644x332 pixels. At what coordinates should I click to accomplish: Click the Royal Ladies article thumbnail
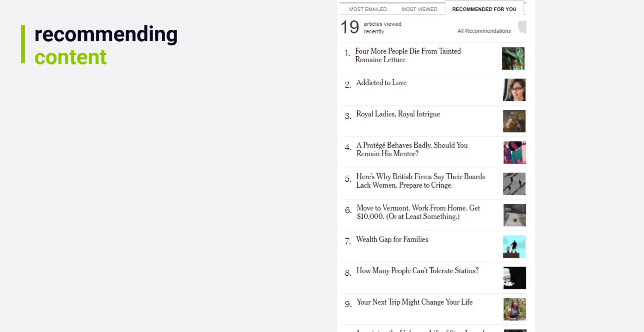[514, 121]
